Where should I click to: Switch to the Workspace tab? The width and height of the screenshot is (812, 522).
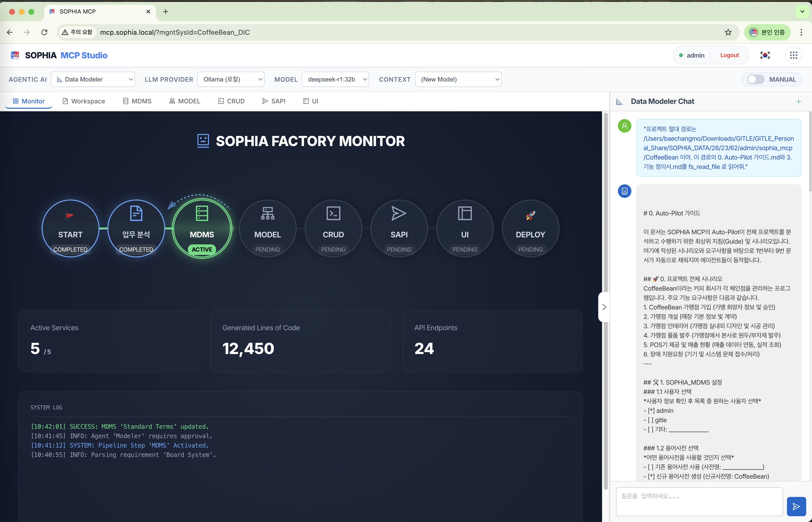[x=84, y=101]
